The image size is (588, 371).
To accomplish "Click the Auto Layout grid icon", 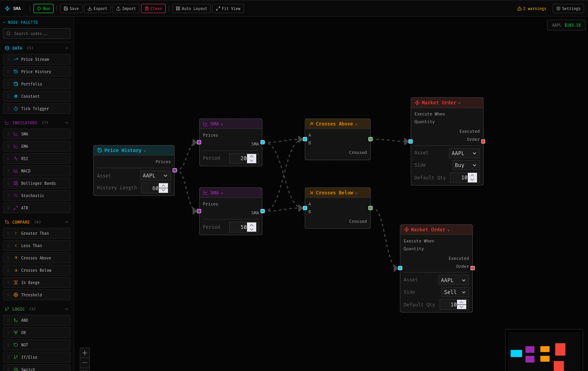I will coord(178,8).
